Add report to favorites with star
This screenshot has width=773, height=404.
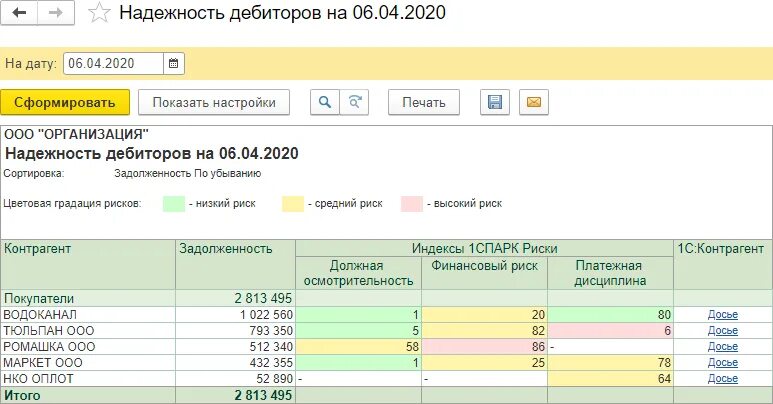pyautogui.click(x=100, y=13)
